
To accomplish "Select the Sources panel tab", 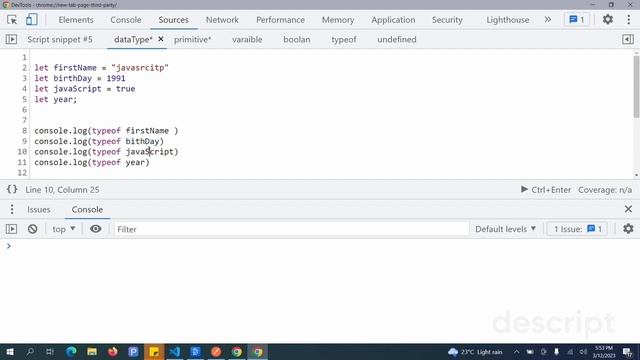I will pos(173,20).
